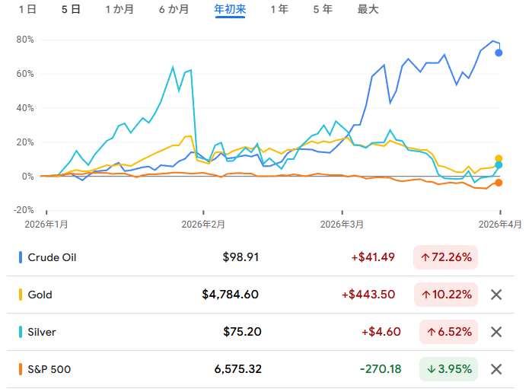Select the 年初来 tab
Image resolution: width=532 pixels, height=392 pixels.
(230, 10)
